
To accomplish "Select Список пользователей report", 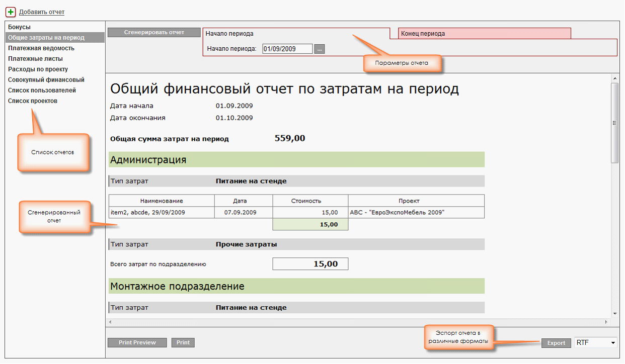I will tap(42, 90).
